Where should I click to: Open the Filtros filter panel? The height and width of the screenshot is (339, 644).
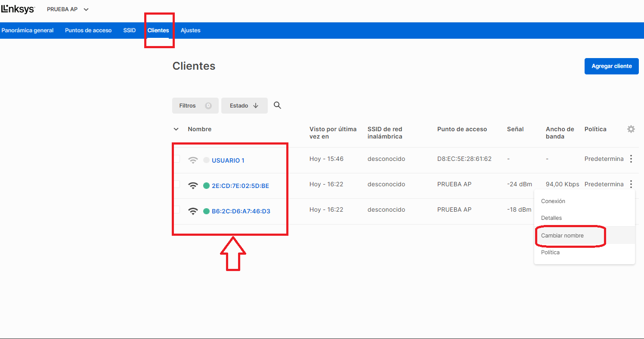pyautogui.click(x=195, y=105)
